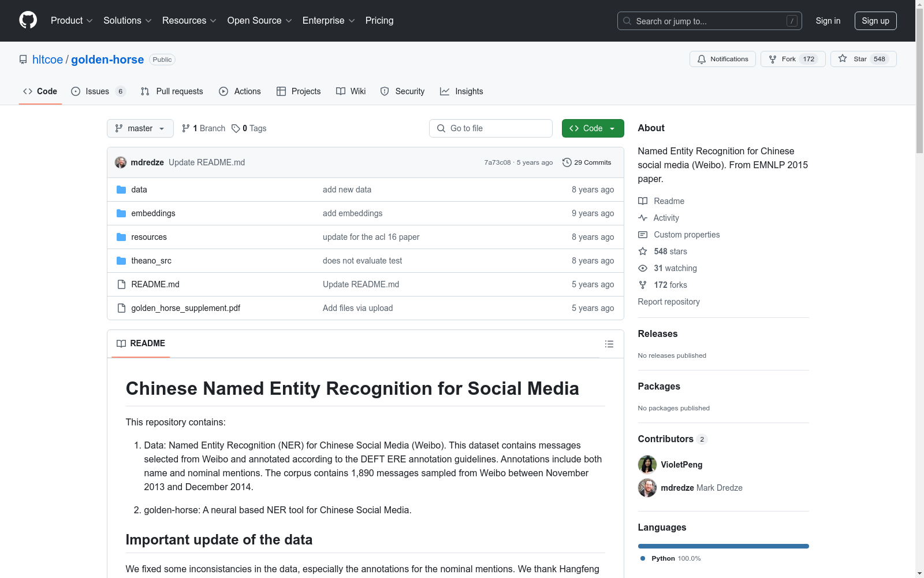The width and height of the screenshot is (924, 578).
Task: Select the README tab header
Action: pos(141,343)
